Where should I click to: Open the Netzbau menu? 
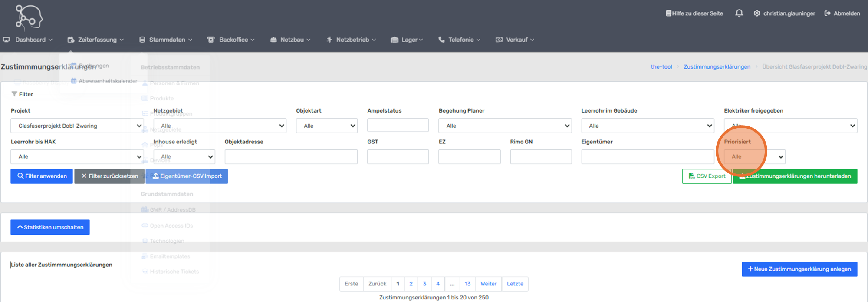click(291, 40)
